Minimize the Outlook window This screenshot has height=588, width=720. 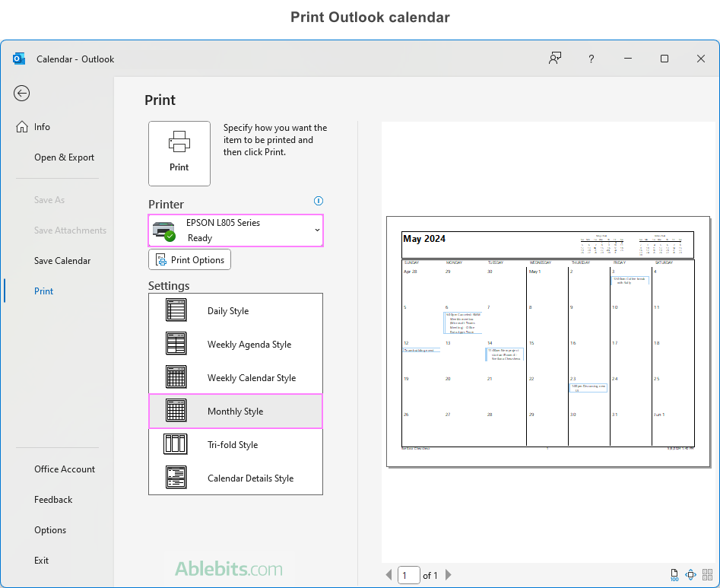pyautogui.click(x=628, y=59)
